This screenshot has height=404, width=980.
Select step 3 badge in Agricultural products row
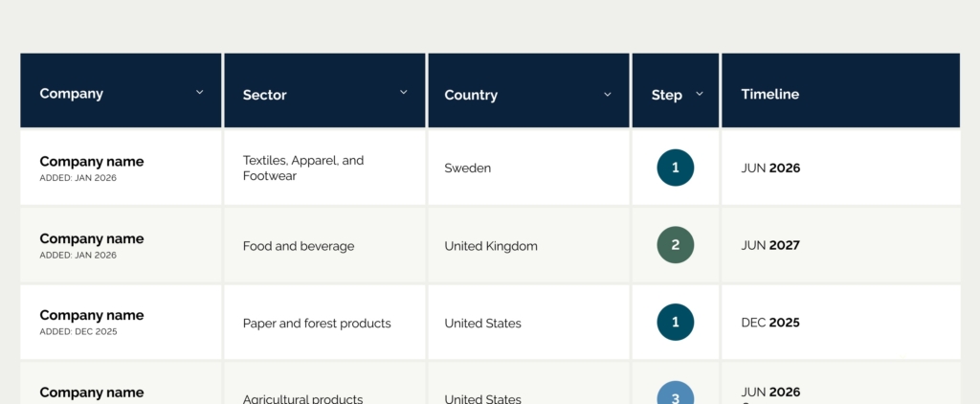[x=675, y=394]
